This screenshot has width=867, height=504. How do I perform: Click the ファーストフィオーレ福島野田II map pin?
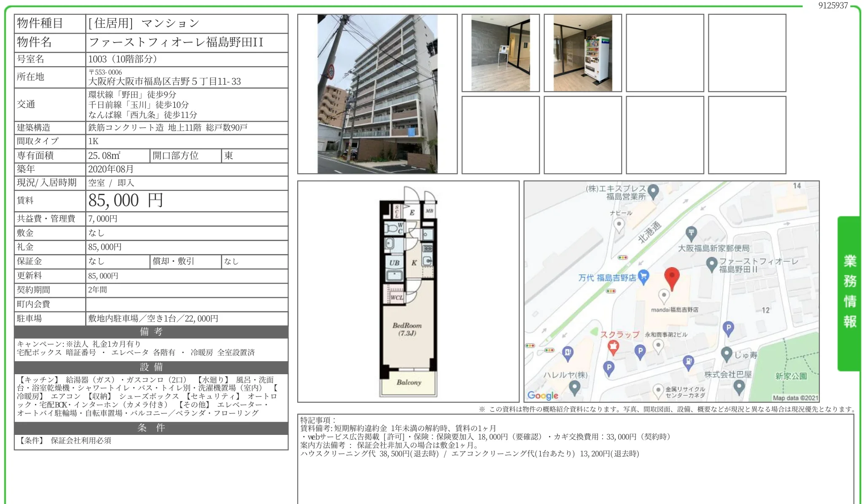click(x=712, y=263)
